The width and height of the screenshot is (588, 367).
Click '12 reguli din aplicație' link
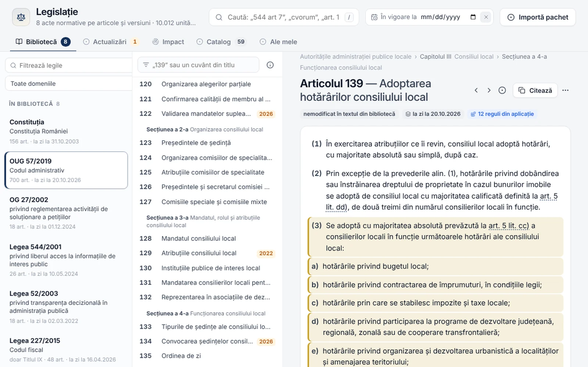(502, 114)
